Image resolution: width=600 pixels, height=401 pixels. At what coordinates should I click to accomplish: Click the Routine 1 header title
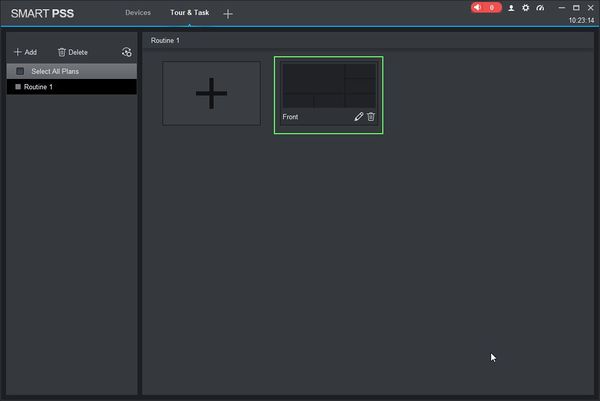(x=165, y=41)
